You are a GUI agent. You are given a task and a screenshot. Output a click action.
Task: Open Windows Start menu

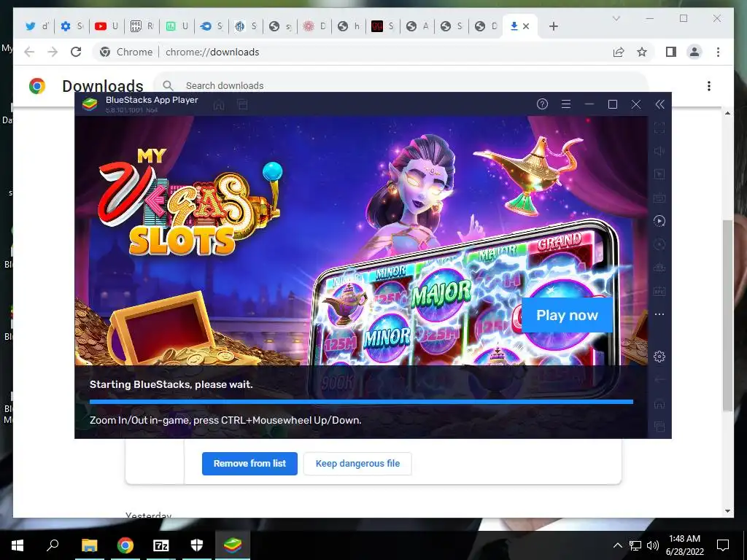(18, 545)
